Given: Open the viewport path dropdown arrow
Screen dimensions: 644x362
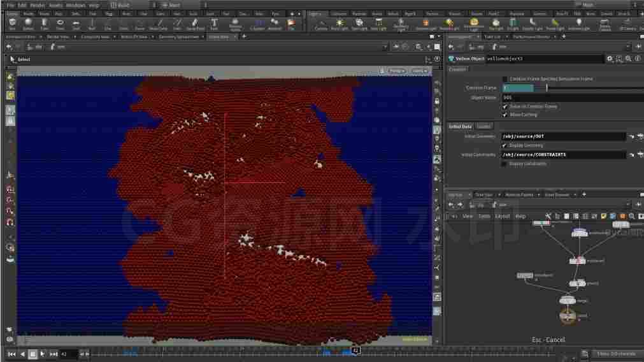Looking at the screenshot, I should pos(385,47).
